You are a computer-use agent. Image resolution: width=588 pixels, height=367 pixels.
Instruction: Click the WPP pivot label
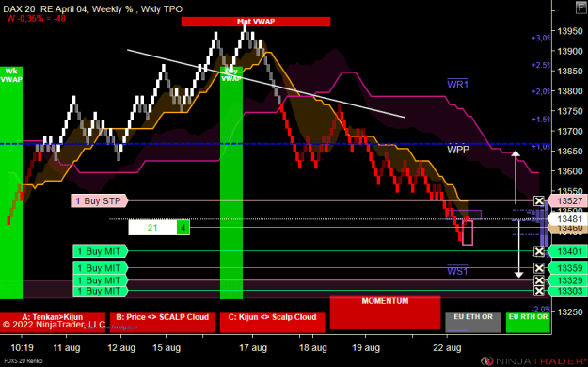pyautogui.click(x=458, y=150)
